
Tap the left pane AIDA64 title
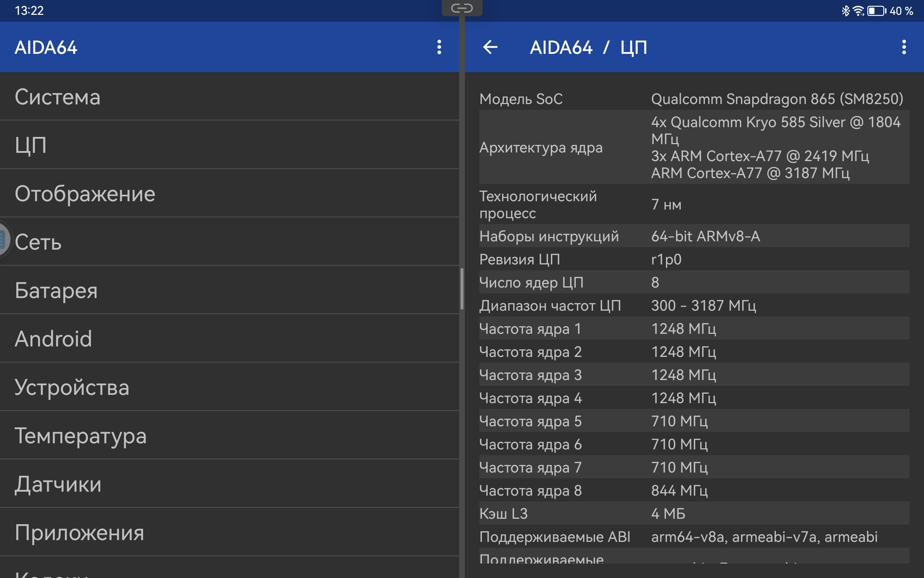(46, 47)
